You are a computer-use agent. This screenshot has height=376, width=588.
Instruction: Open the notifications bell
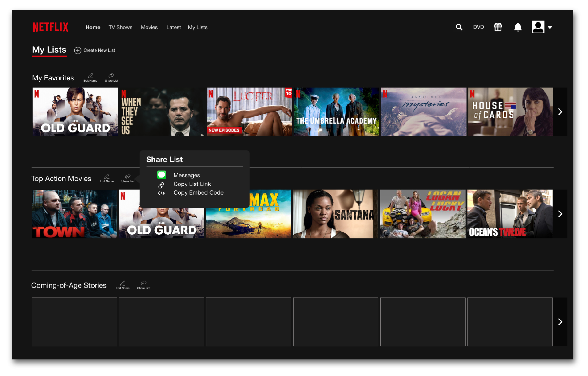click(518, 27)
